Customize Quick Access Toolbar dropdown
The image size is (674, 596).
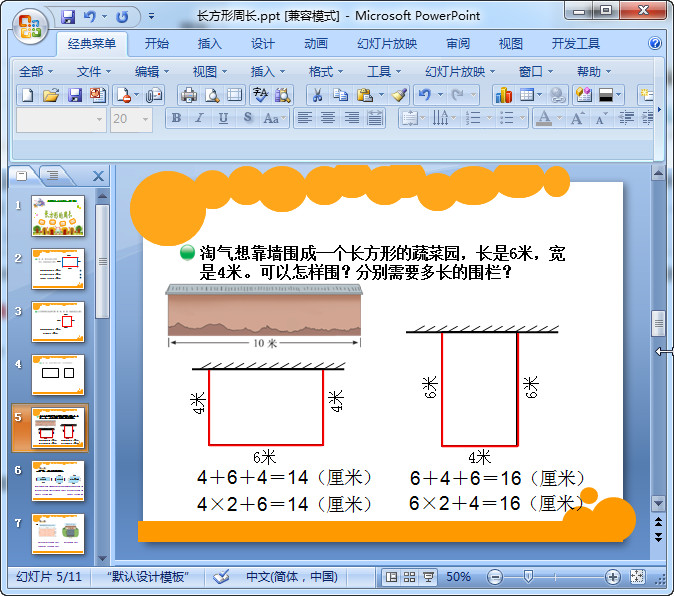(151, 17)
